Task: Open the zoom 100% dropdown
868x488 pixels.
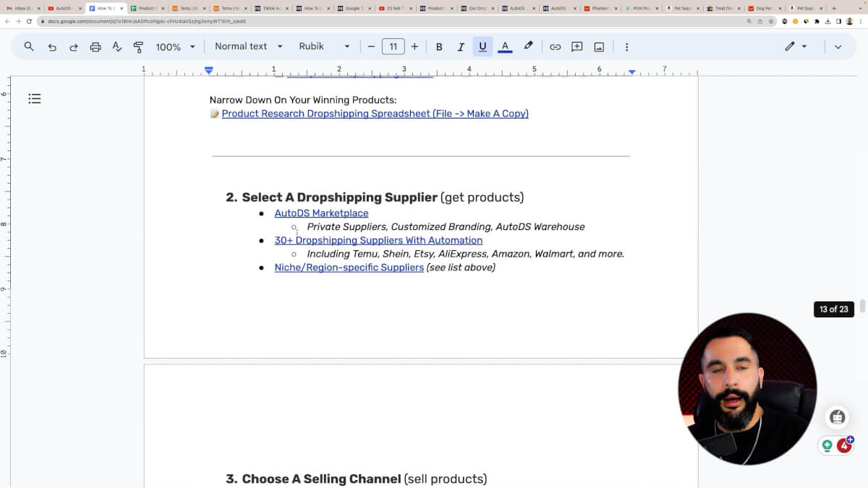Action: 175,46
